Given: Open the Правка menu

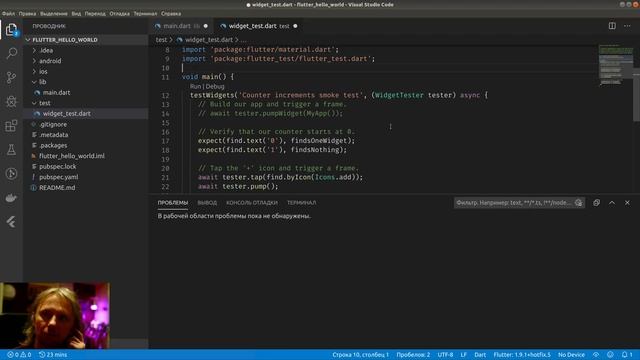Looking at the screenshot, I should [27, 13].
